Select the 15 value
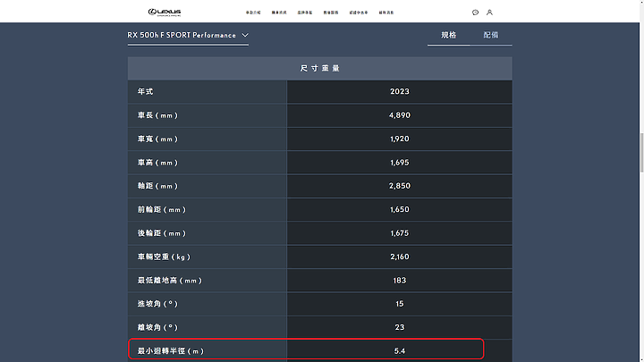The height and width of the screenshot is (362, 644). [399, 304]
